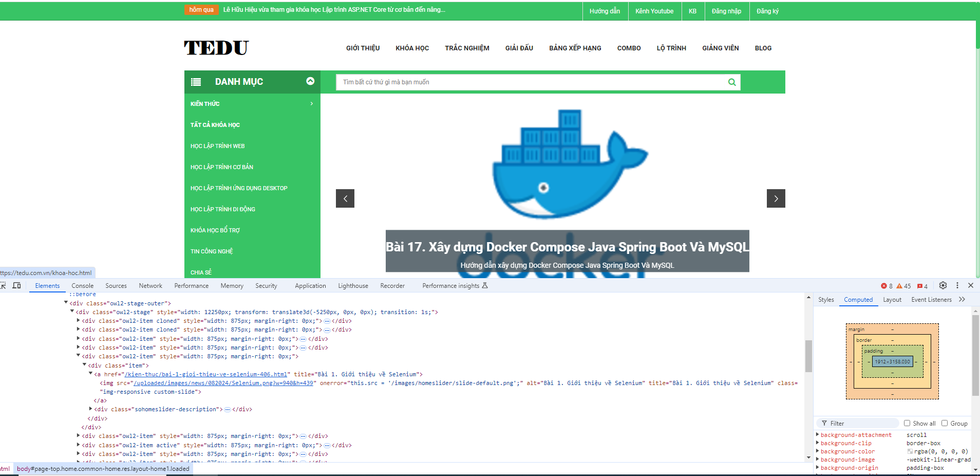Image resolution: width=980 pixels, height=476 pixels.
Task: Click the DevTools settings gear icon
Action: [x=943, y=285]
